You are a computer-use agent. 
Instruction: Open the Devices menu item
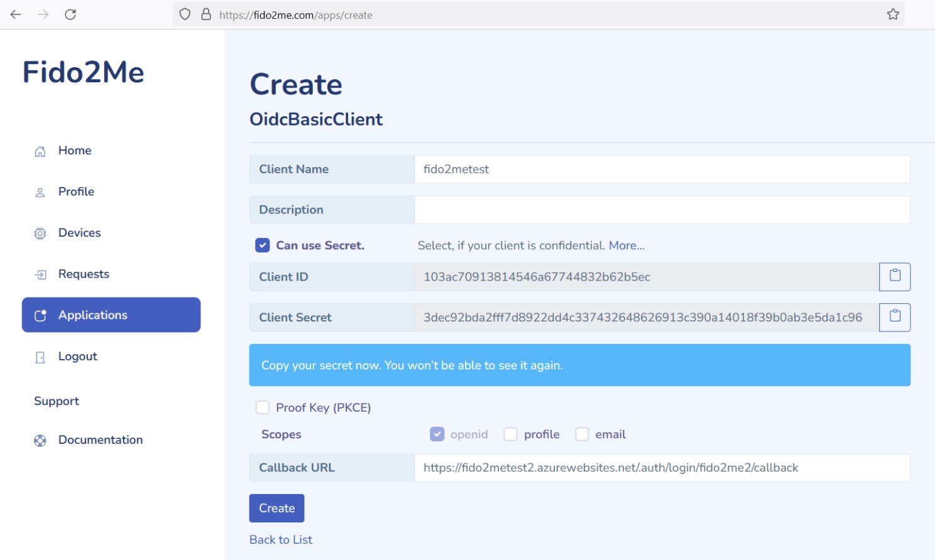coord(79,233)
